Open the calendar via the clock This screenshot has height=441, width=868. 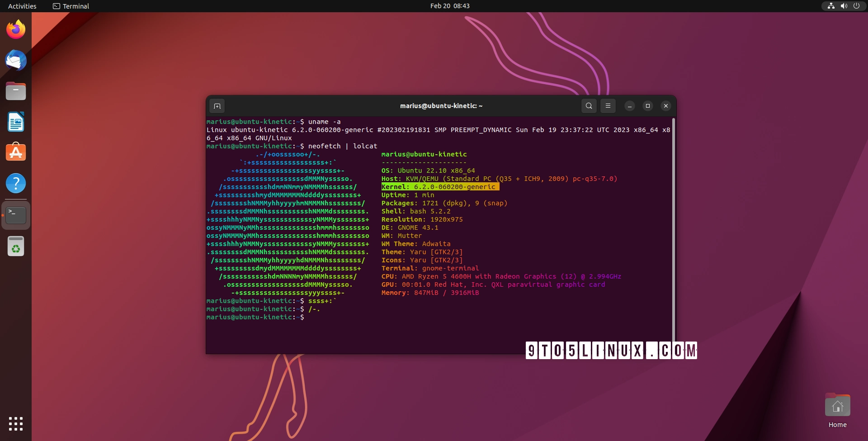450,6
